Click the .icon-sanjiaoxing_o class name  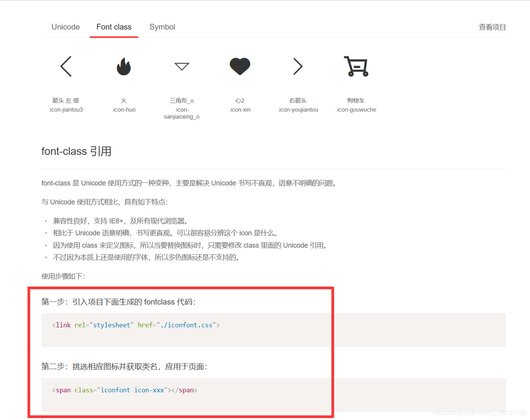182,113
